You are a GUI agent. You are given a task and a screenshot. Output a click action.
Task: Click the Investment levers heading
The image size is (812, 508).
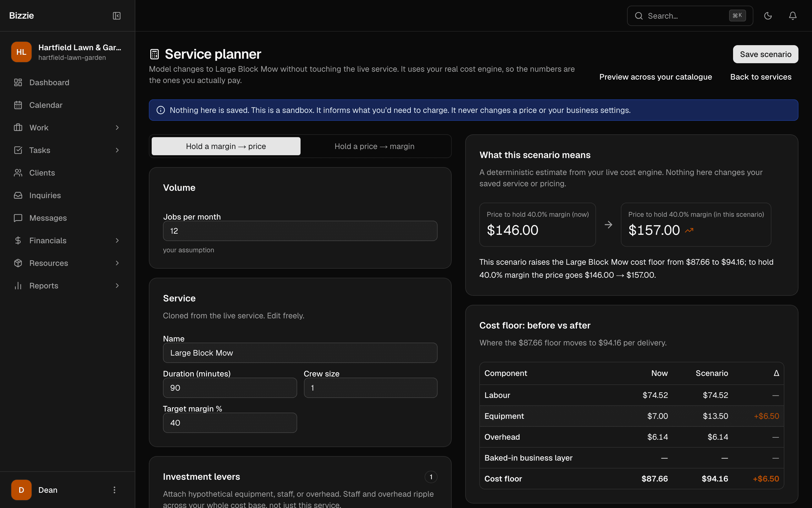coord(201,477)
